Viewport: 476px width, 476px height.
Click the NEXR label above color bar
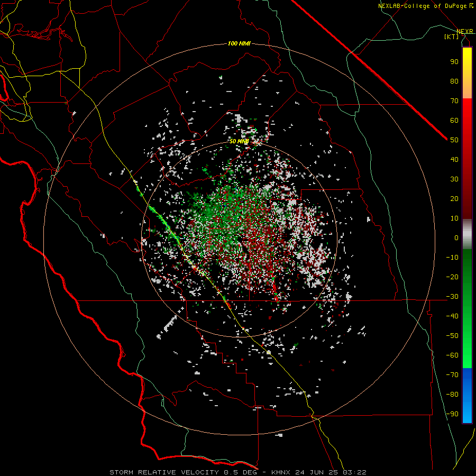point(465,32)
